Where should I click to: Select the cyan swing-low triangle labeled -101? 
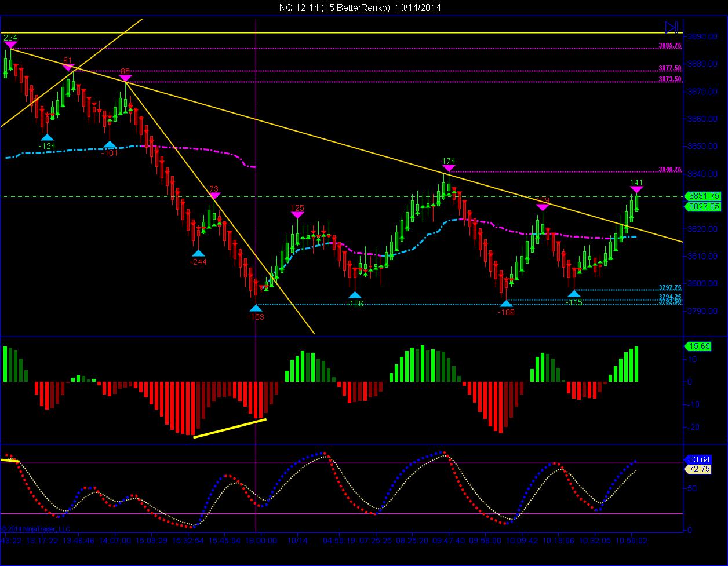(x=110, y=144)
